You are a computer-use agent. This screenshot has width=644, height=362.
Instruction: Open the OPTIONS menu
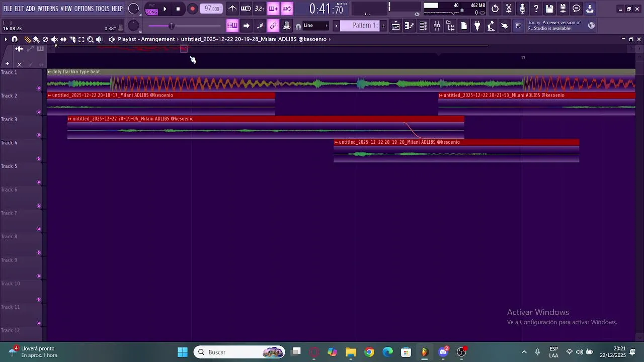[x=84, y=9]
